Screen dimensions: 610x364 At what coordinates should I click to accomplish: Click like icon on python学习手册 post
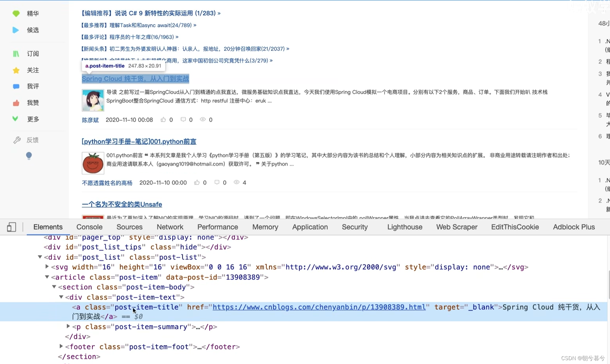197,182
